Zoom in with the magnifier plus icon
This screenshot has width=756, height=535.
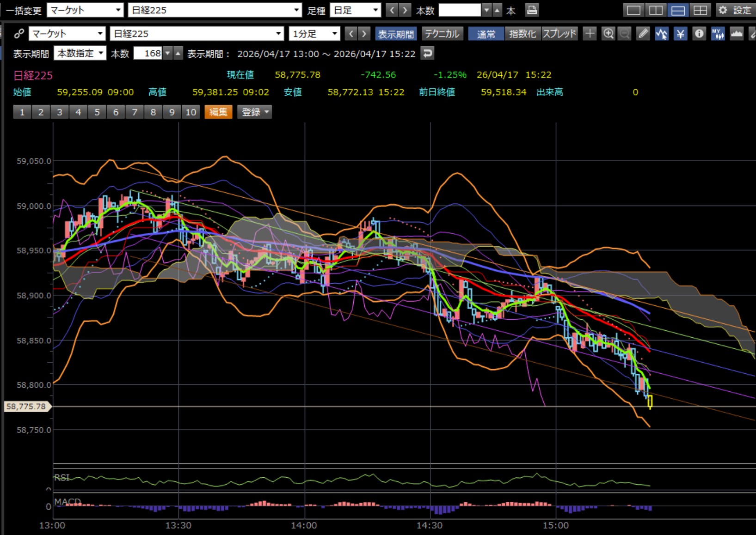pyautogui.click(x=608, y=34)
